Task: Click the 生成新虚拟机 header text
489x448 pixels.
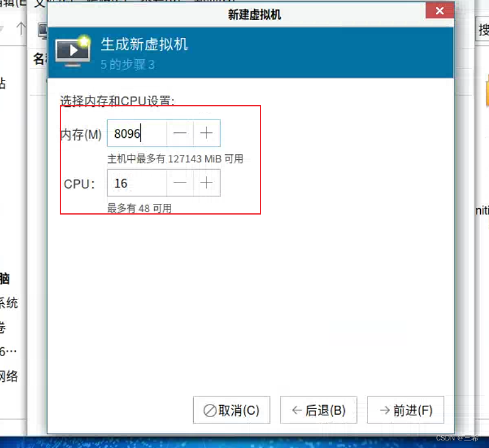Action: [144, 44]
